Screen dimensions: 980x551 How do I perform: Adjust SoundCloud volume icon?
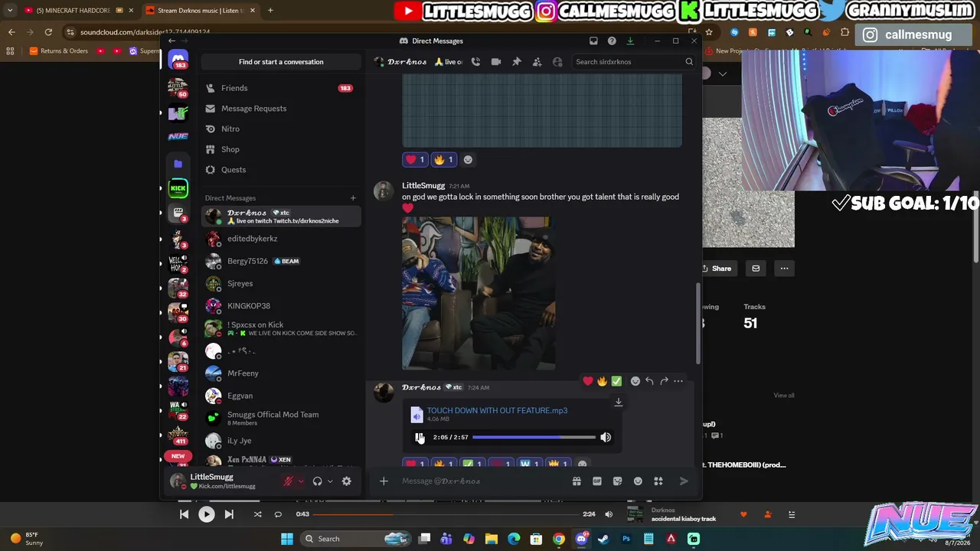pyautogui.click(x=609, y=514)
